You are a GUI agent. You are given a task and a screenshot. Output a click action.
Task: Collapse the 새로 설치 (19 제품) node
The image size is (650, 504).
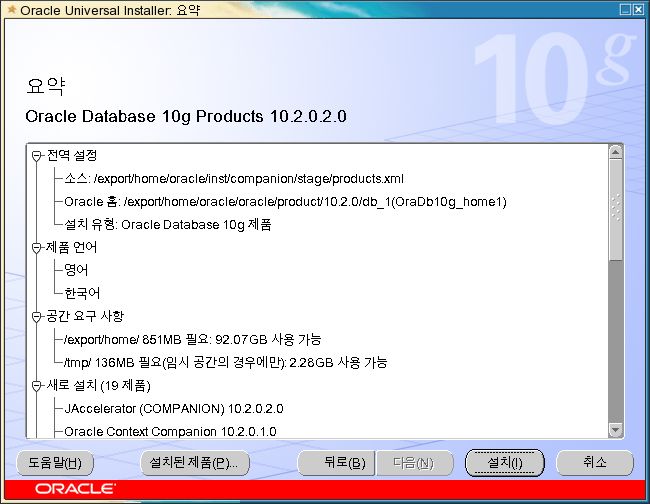pyautogui.click(x=36, y=386)
